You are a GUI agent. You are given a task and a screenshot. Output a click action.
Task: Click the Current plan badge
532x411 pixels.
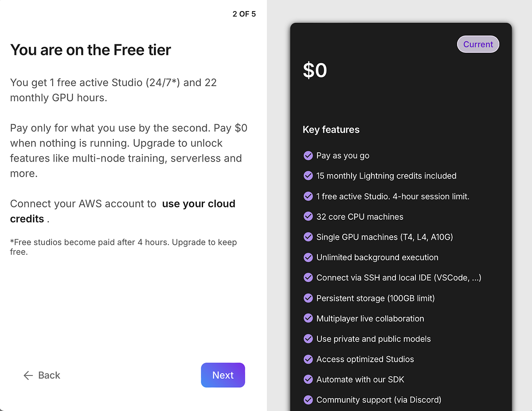[478, 44]
